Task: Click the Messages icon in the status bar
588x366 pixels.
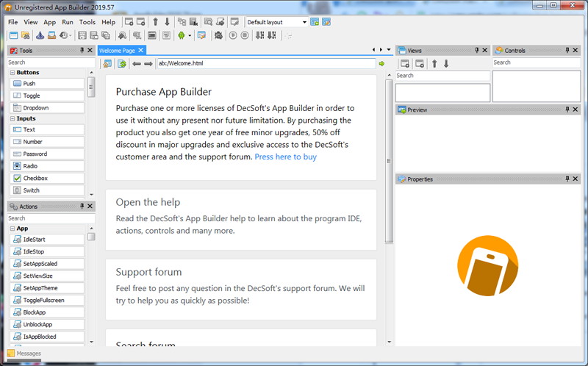Action: click(11, 354)
